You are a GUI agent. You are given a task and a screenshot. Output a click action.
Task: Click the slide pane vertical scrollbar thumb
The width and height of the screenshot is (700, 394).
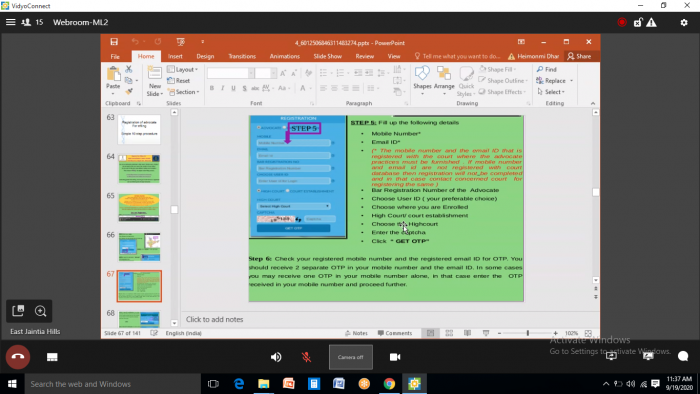pos(596,192)
